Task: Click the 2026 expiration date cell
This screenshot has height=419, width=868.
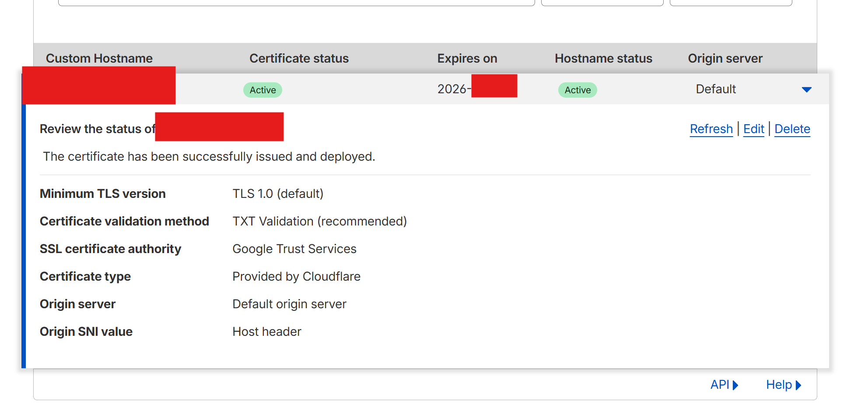Action: point(453,89)
